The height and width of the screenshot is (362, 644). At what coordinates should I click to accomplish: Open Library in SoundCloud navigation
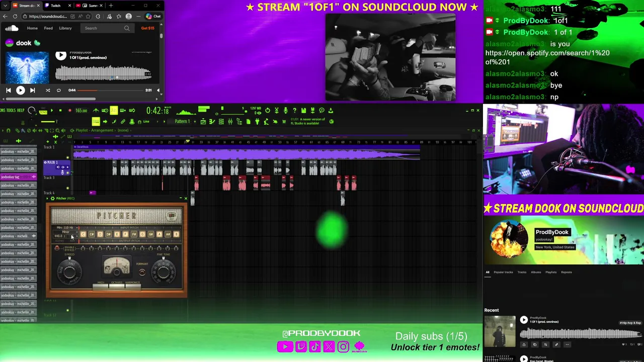pos(65,28)
